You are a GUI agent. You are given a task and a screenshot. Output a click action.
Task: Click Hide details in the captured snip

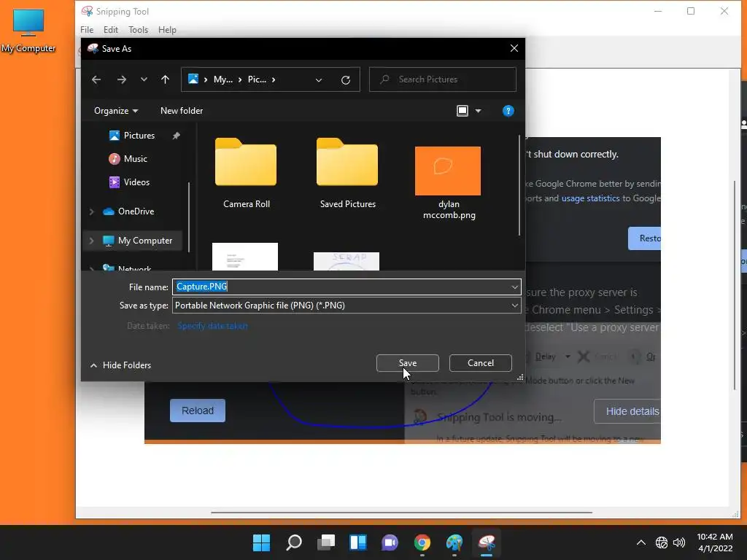point(627,411)
